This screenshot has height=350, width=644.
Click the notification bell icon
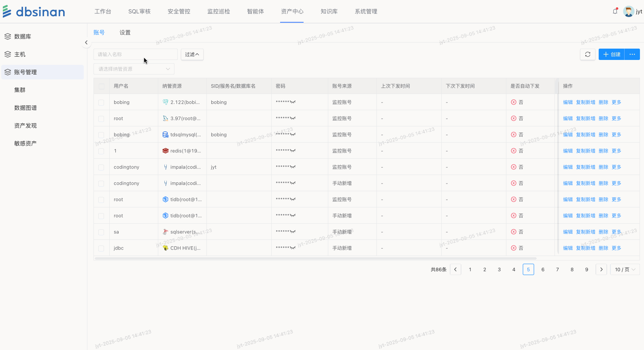(x=615, y=11)
